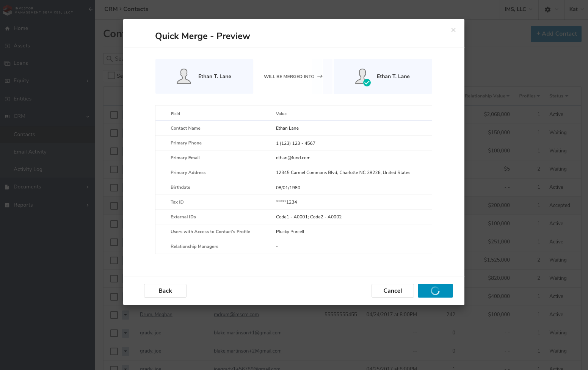Image resolution: width=588 pixels, height=370 pixels.
Task: Select Contacts under CRM
Action: [x=24, y=135]
